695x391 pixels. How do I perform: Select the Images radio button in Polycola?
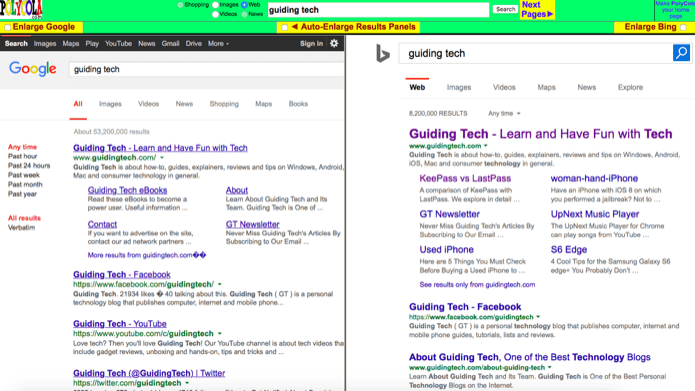pyautogui.click(x=215, y=5)
